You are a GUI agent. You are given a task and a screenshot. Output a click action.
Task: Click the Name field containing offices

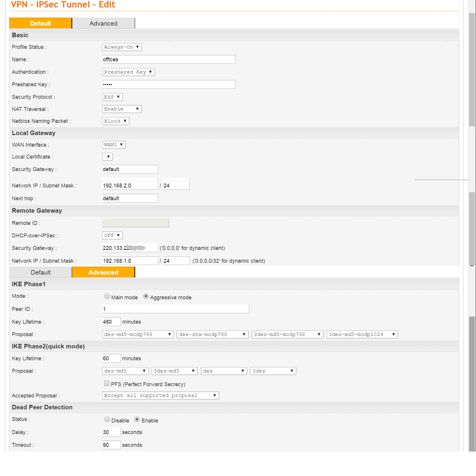click(x=169, y=59)
